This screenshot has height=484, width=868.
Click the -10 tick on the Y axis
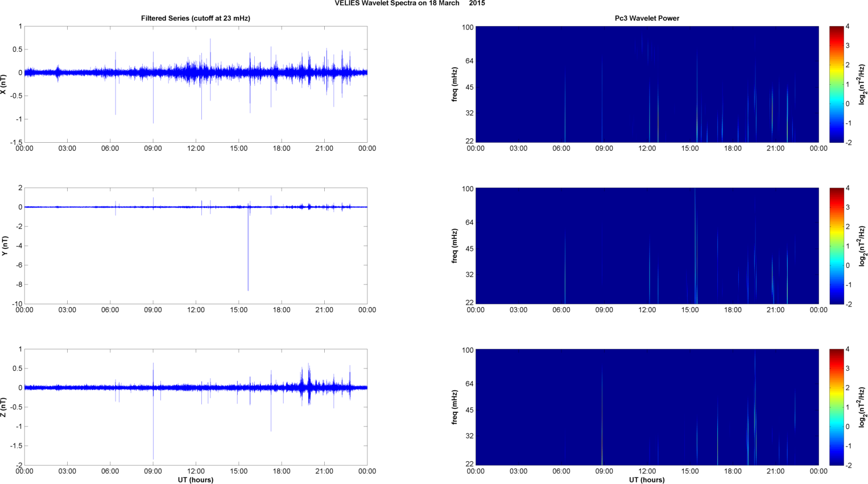[16, 304]
